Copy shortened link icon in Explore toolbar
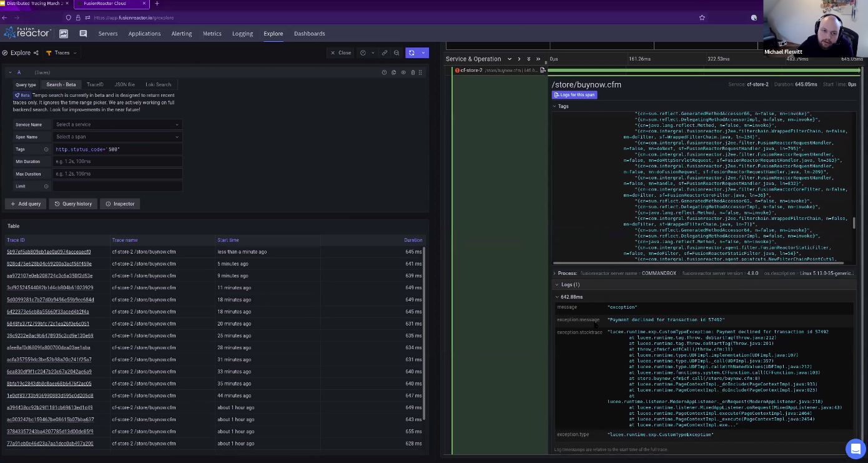 (x=385, y=53)
